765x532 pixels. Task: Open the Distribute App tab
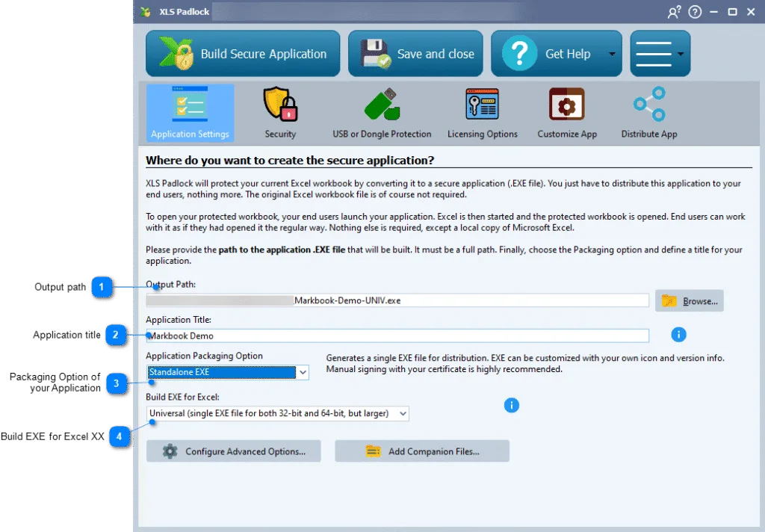[x=649, y=113]
